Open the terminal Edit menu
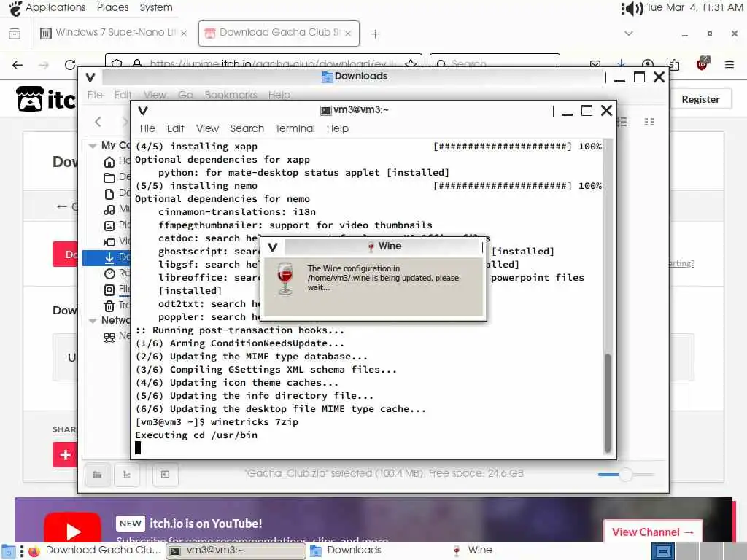 pos(175,128)
